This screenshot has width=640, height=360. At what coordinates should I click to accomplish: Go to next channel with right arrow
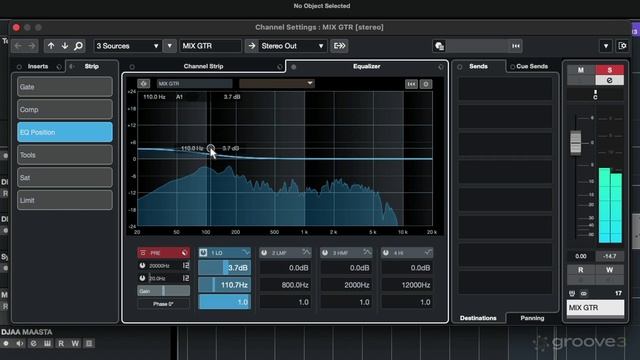tap(31, 46)
